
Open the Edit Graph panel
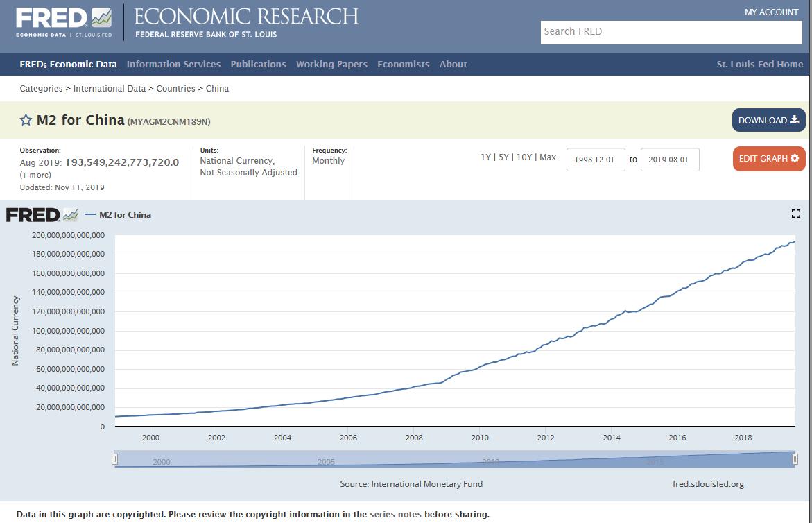point(768,159)
